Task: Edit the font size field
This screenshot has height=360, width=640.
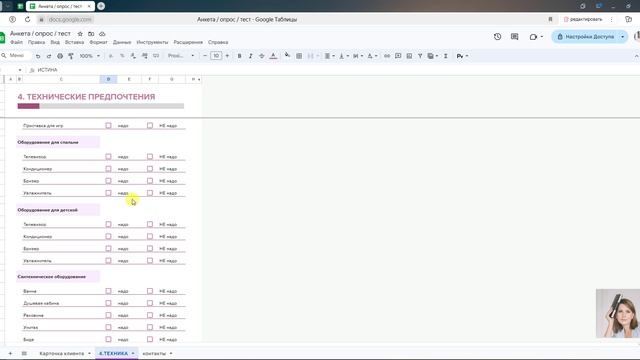Action: point(216,56)
